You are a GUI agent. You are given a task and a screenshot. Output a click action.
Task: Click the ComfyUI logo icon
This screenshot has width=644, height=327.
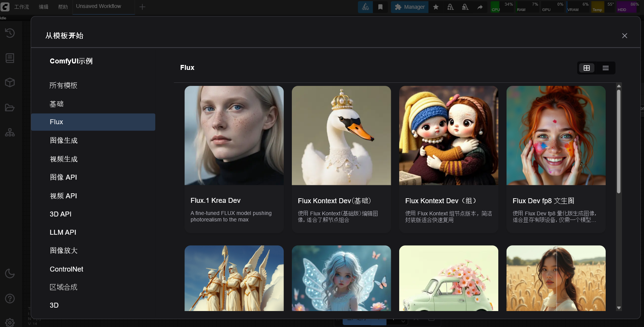(x=5, y=6)
